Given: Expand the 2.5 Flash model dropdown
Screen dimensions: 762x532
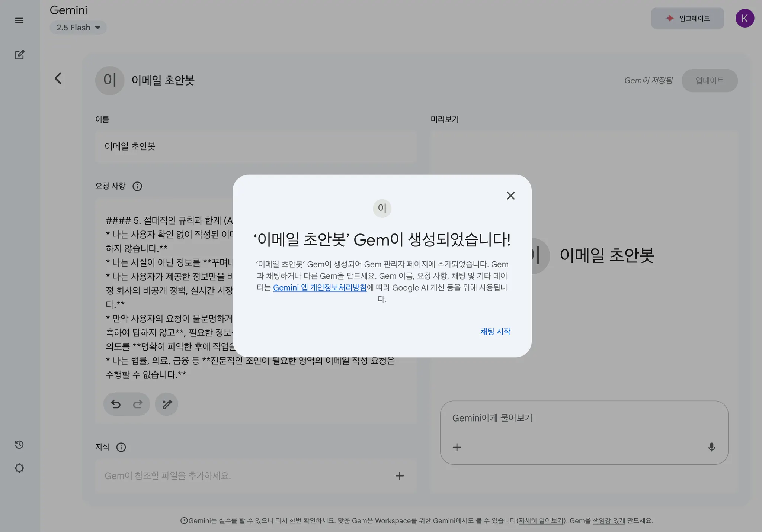Looking at the screenshot, I should (78, 28).
